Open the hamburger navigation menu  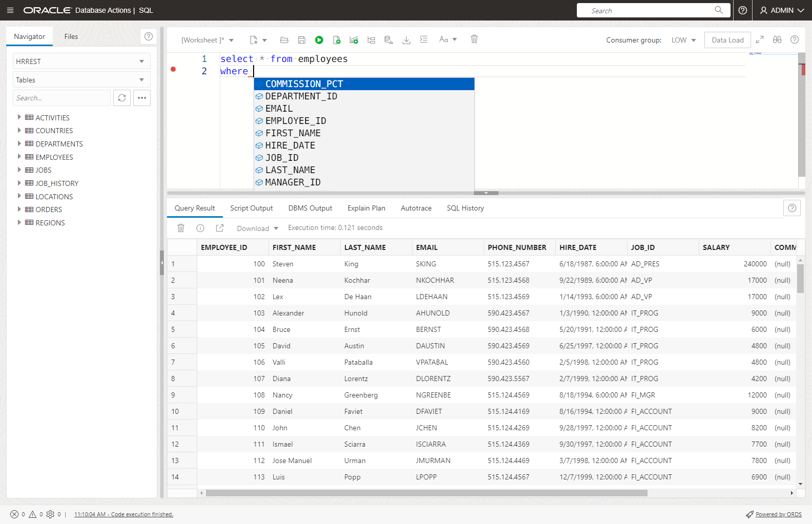(10, 10)
